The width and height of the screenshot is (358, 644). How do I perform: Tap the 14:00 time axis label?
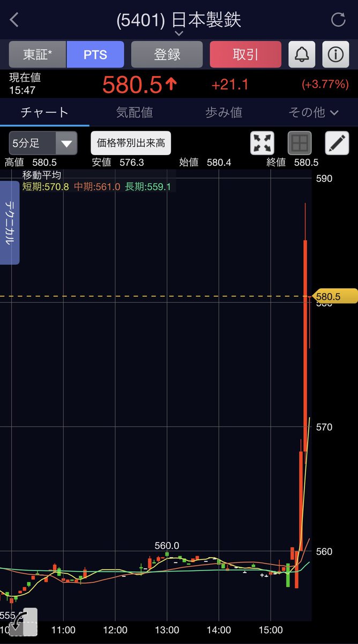pos(219,630)
